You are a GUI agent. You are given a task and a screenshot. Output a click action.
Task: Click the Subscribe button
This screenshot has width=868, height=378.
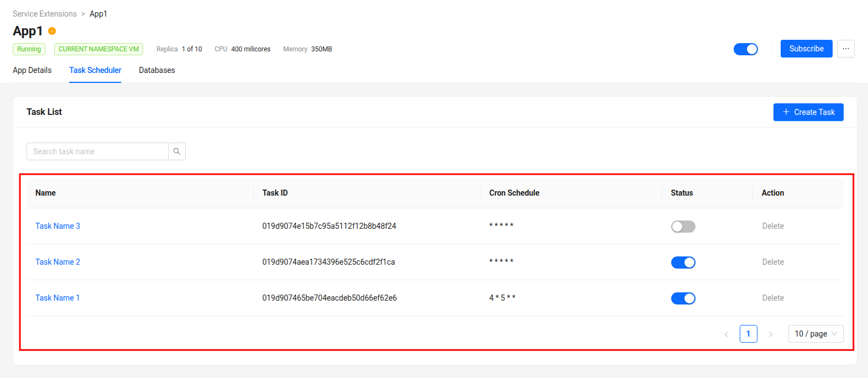[807, 49]
